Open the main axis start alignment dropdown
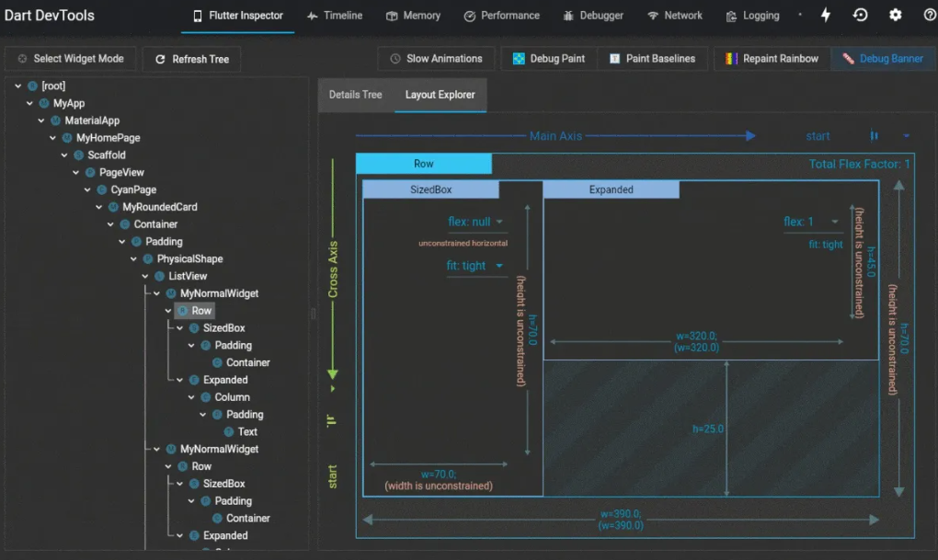 (907, 136)
